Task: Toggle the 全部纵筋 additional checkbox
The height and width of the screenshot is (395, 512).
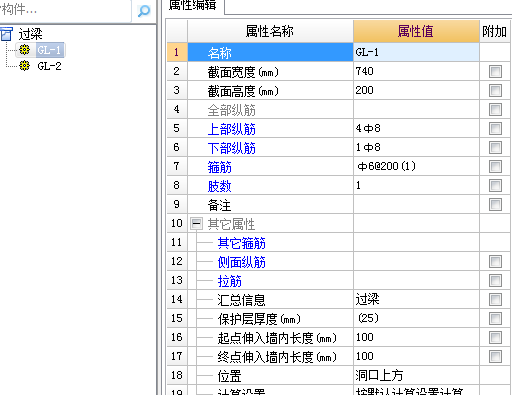Action: click(x=495, y=109)
